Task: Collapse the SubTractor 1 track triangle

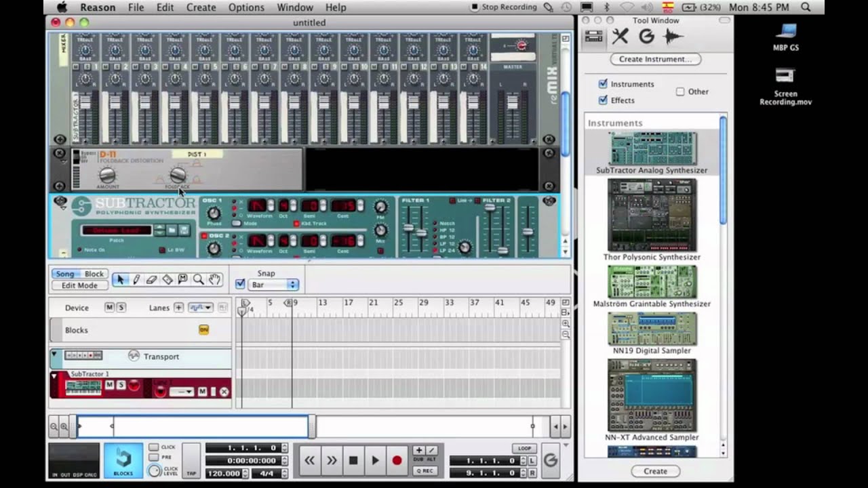Action: click(x=54, y=375)
